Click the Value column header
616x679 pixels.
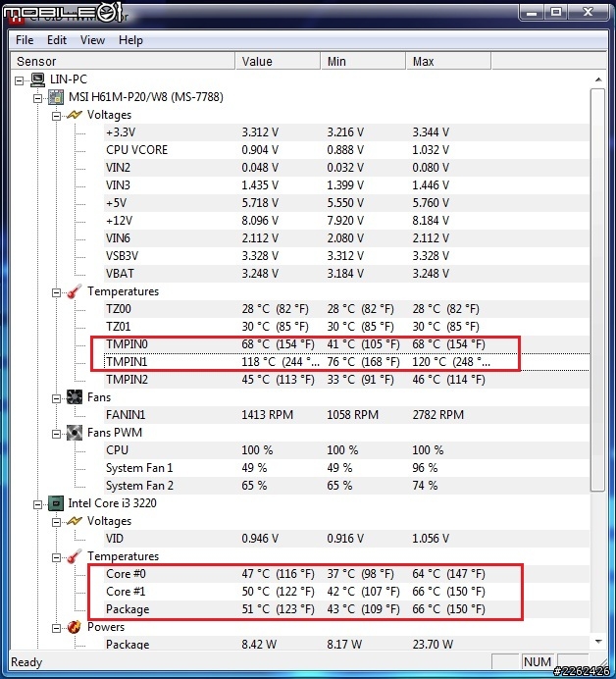278,61
